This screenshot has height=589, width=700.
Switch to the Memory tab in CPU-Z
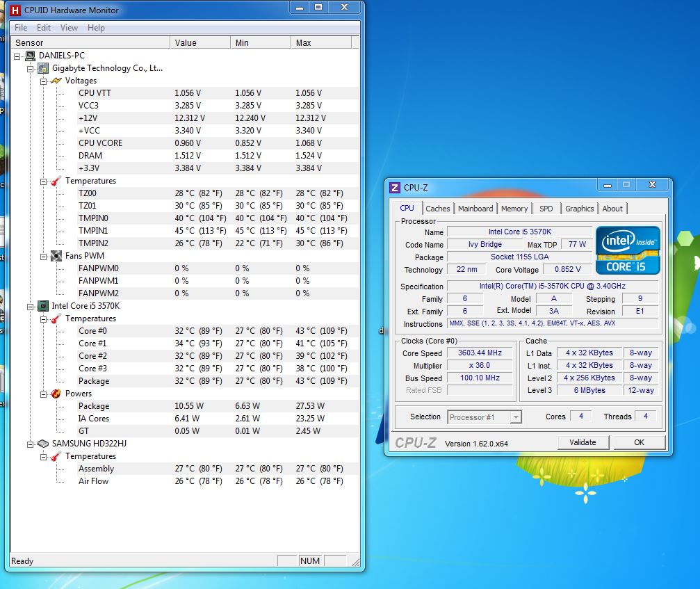(514, 209)
